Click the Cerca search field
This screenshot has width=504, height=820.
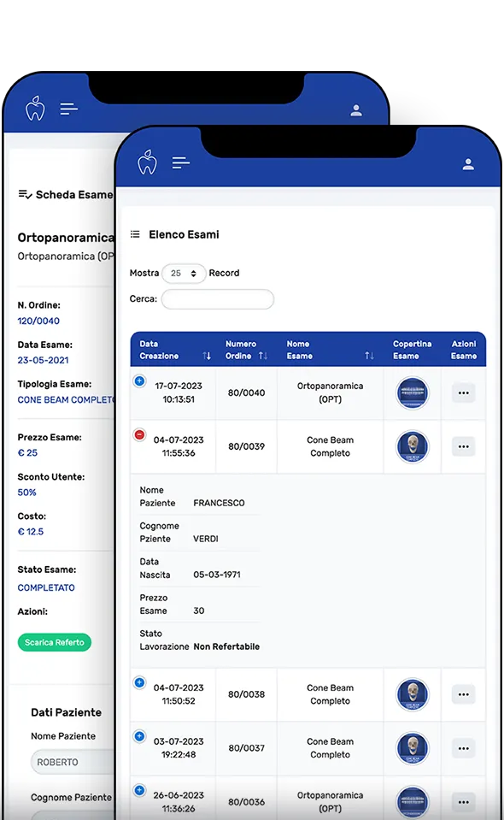tap(218, 299)
